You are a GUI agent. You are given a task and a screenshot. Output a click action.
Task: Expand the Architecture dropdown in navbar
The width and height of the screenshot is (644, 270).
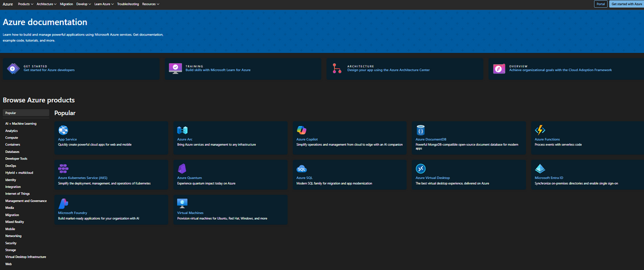point(46,4)
